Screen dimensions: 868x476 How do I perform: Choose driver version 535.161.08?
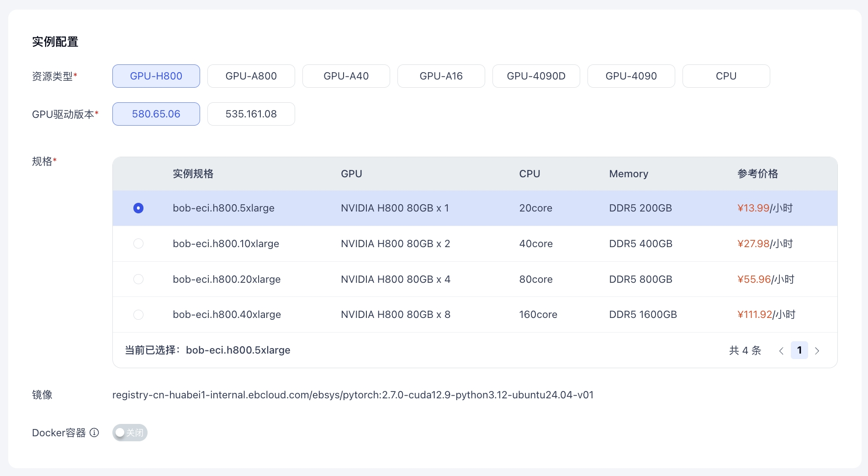point(251,114)
